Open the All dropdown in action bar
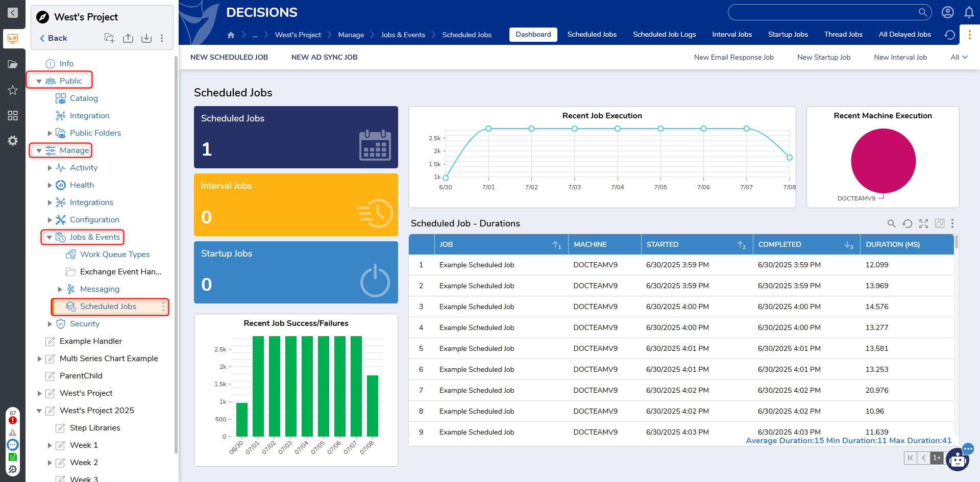 (959, 57)
